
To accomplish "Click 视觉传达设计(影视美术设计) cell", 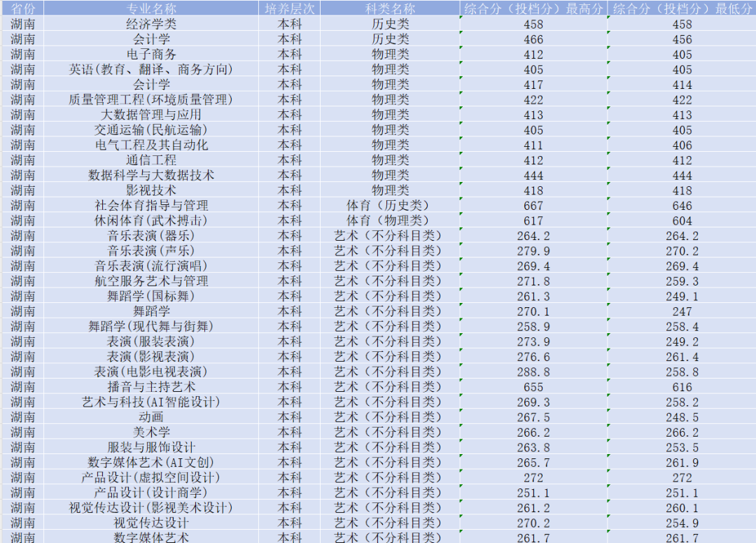I will coord(151,507).
